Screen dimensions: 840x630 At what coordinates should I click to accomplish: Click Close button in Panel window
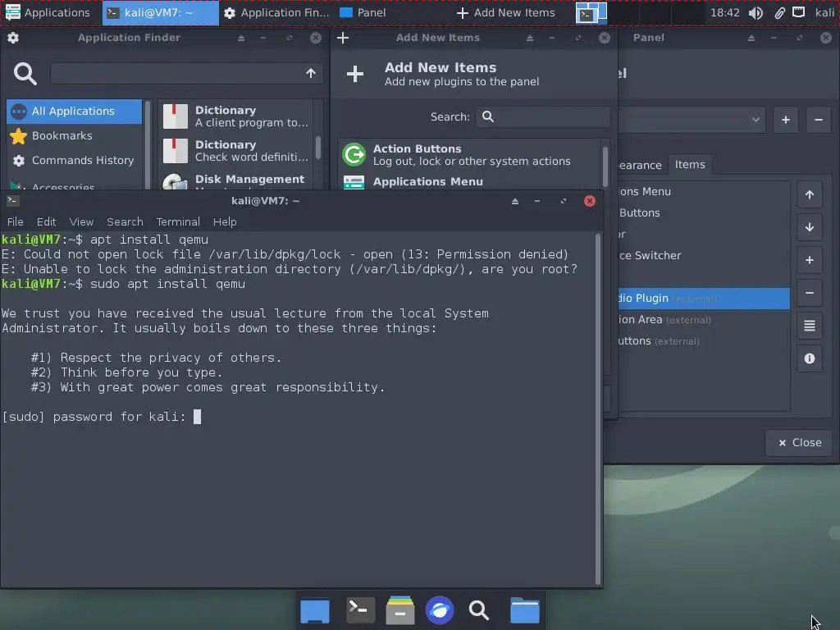coord(799,442)
